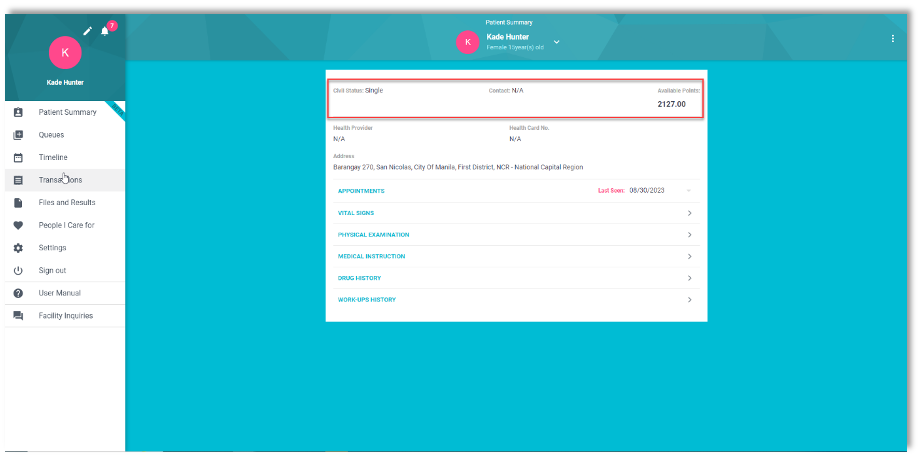Open Transactions from the sidebar
The height and width of the screenshot is (456, 920).
point(60,180)
